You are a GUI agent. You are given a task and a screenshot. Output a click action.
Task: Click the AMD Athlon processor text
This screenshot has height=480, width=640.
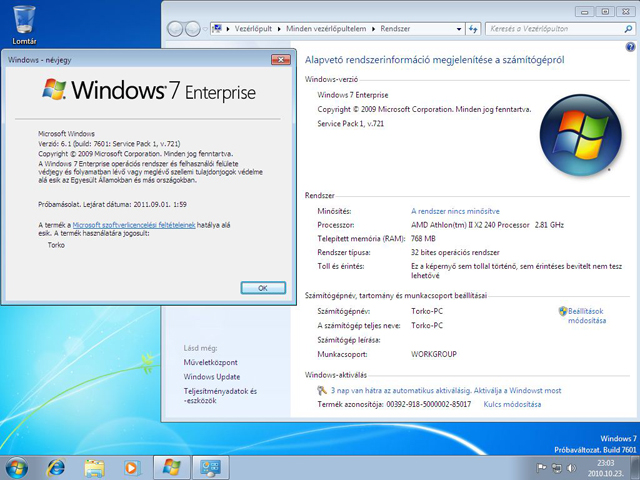487,225
